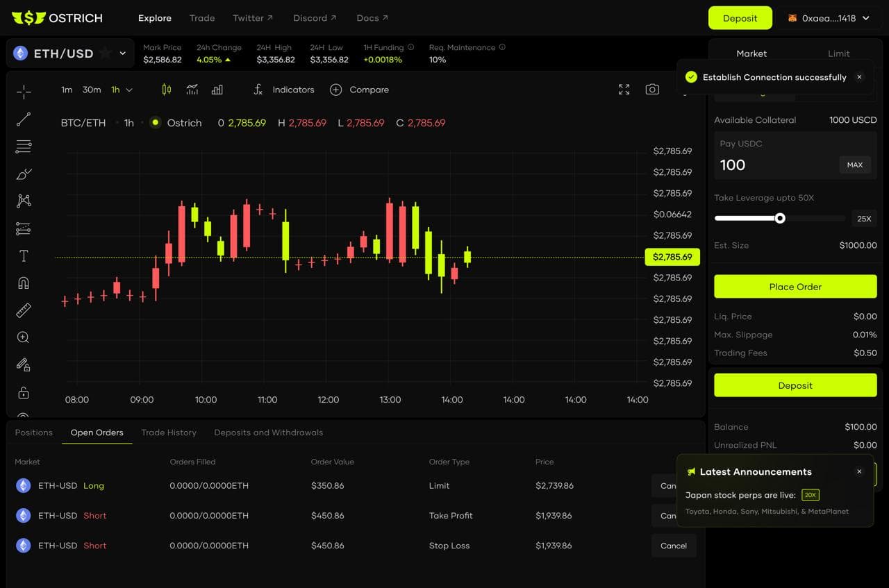Select the crosshair cursor tool

[x=24, y=92]
